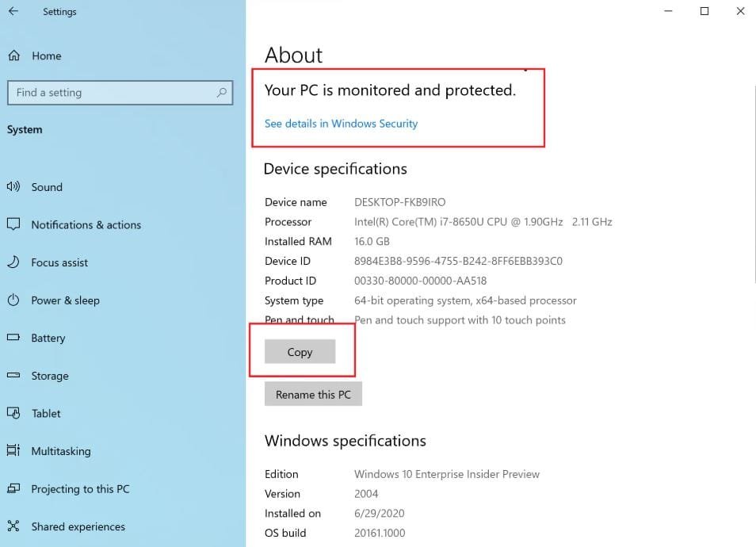Click inside Find a setting box
756x547 pixels.
(111, 93)
